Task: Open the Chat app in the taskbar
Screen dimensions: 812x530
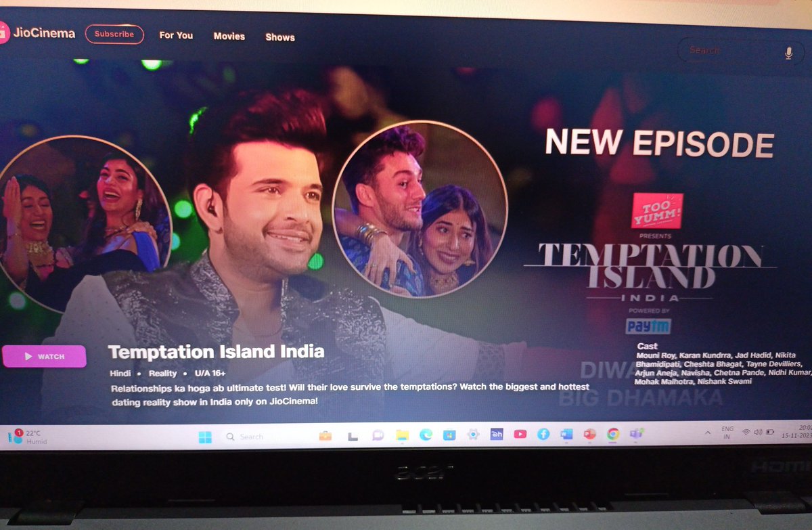Action: coord(378,436)
